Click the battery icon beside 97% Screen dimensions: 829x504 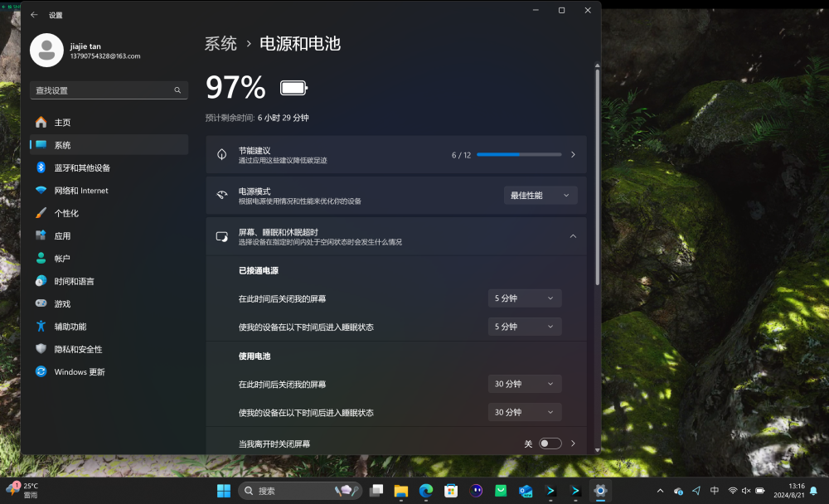coord(293,86)
